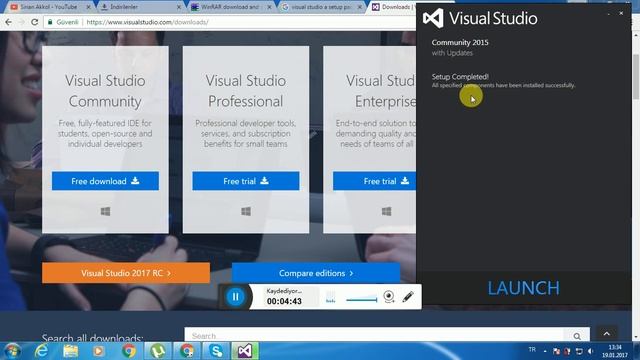The width and height of the screenshot is (640, 360).
Task: Click the Community 2015 heading in the installer
Action: pos(460,42)
